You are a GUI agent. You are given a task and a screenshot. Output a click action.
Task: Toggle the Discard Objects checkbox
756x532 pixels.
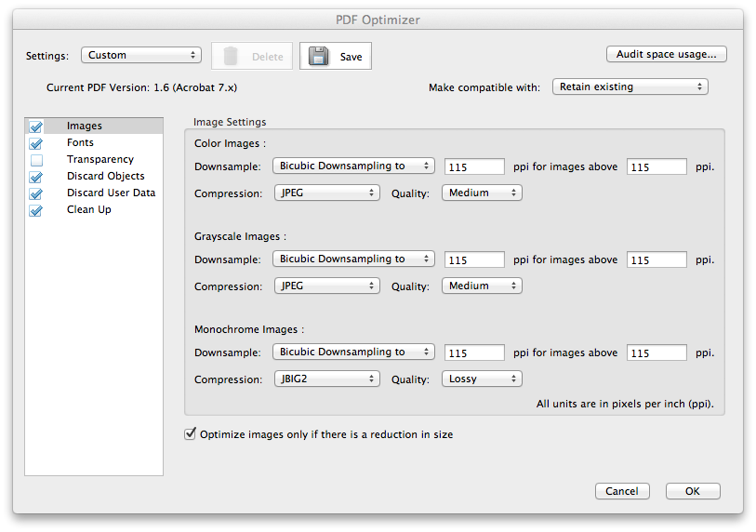[x=36, y=177]
